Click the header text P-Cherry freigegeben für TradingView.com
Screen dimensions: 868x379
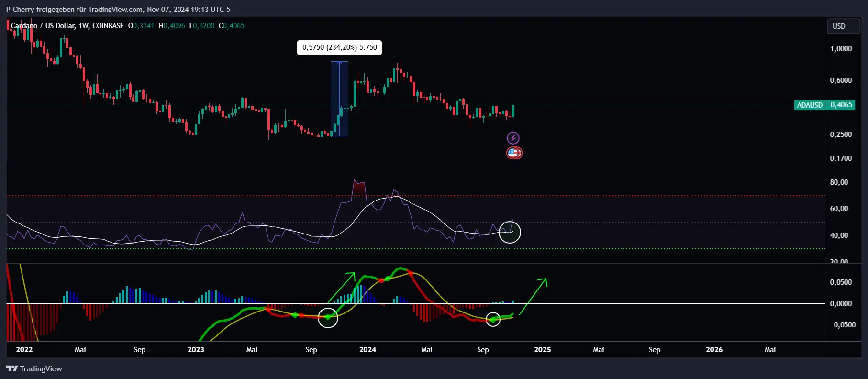pyautogui.click(x=74, y=10)
